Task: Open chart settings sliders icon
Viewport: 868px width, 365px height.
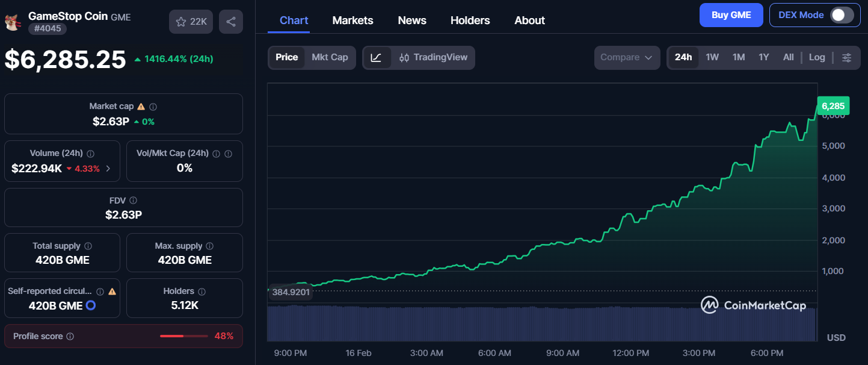Action: pyautogui.click(x=846, y=57)
